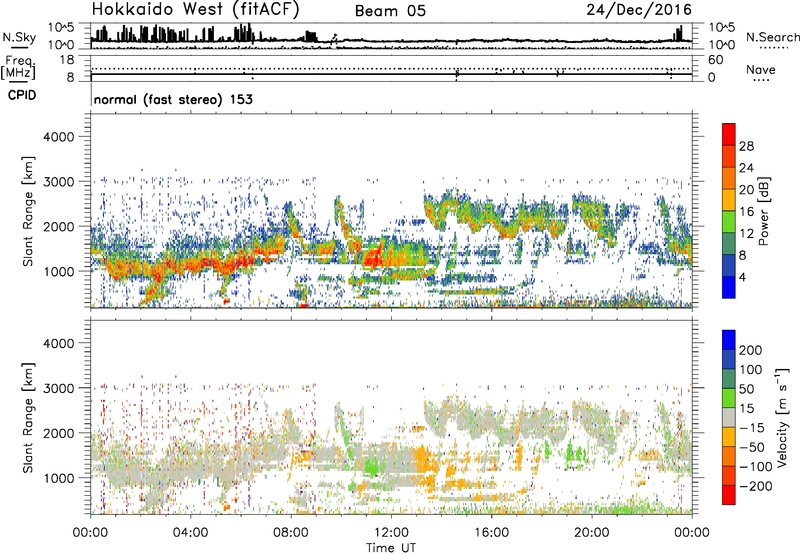Viewport: 800px width, 554px height.
Task: Click the 'Freq. [MHz]' axis label
Action: pos(18,67)
